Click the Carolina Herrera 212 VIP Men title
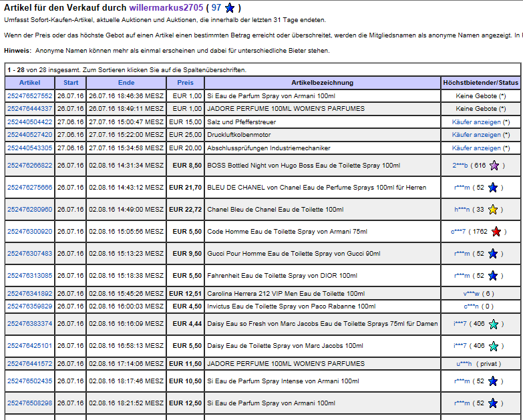This screenshot has width=523, height=420. (286, 294)
